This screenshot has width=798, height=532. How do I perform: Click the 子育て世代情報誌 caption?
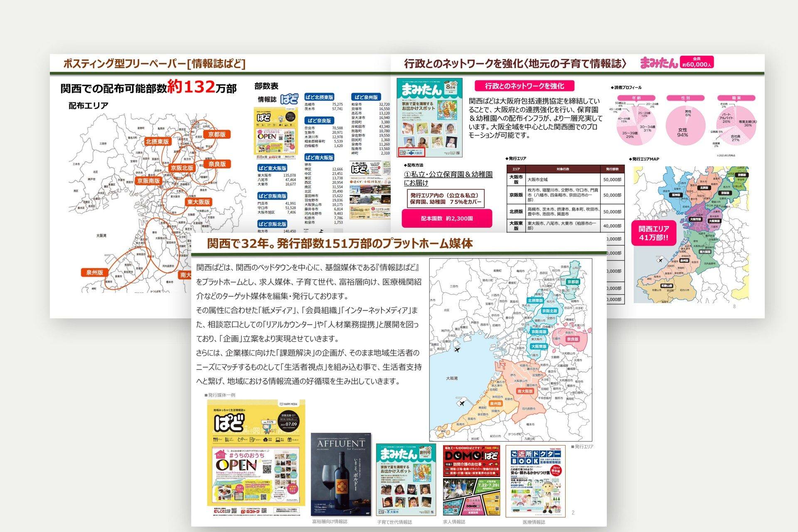pyautogui.click(x=394, y=522)
